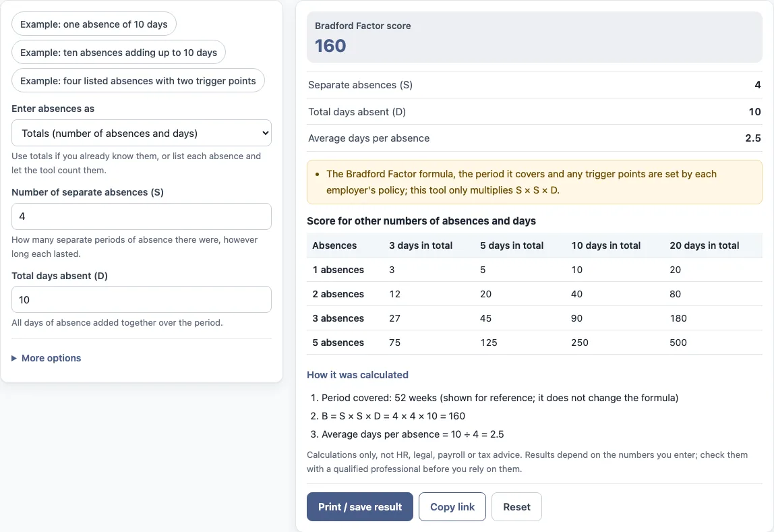Click the "How it was calculated" heading
774x532 pixels.
(357, 375)
